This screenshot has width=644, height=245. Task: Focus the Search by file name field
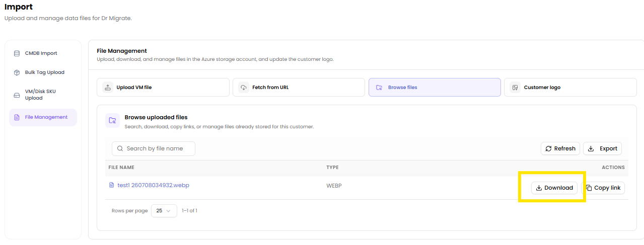pyautogui.click(x=154, y=148)
